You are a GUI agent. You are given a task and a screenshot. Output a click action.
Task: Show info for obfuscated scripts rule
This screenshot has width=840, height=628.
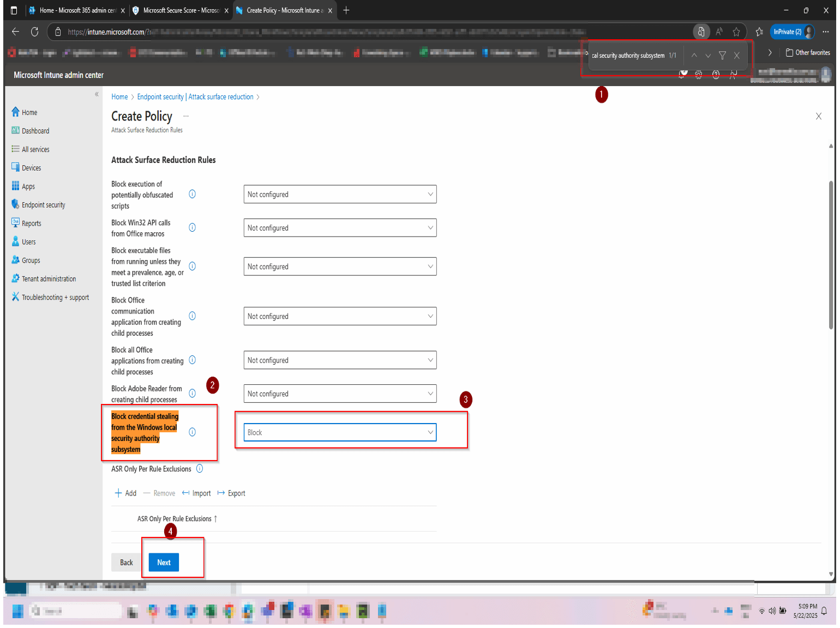tap(193, 194)
